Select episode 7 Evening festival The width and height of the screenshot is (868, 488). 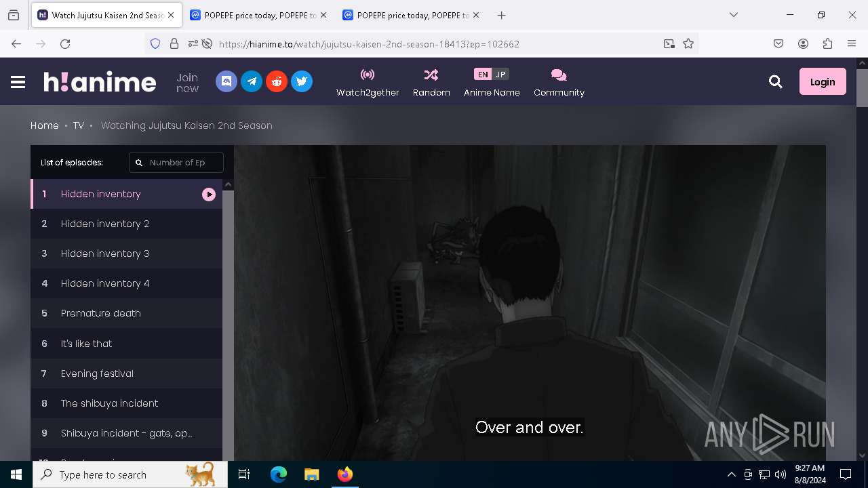[x=126, y=373]
